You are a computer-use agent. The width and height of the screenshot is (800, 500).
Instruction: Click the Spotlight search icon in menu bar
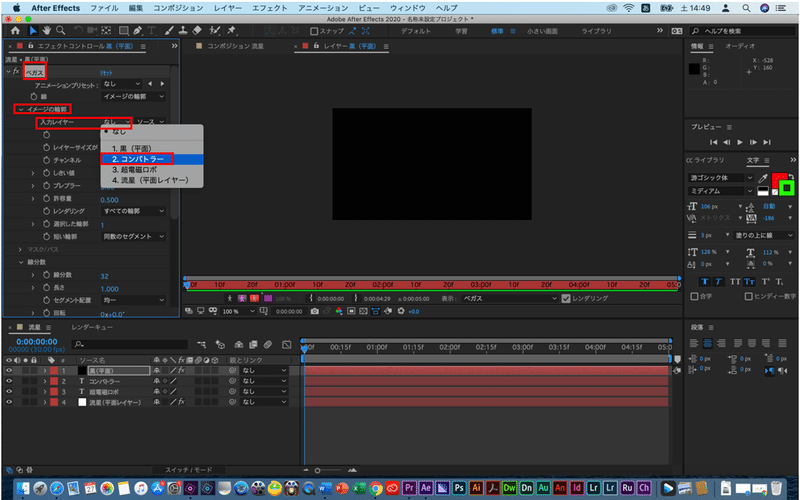(x=746, y=8)
